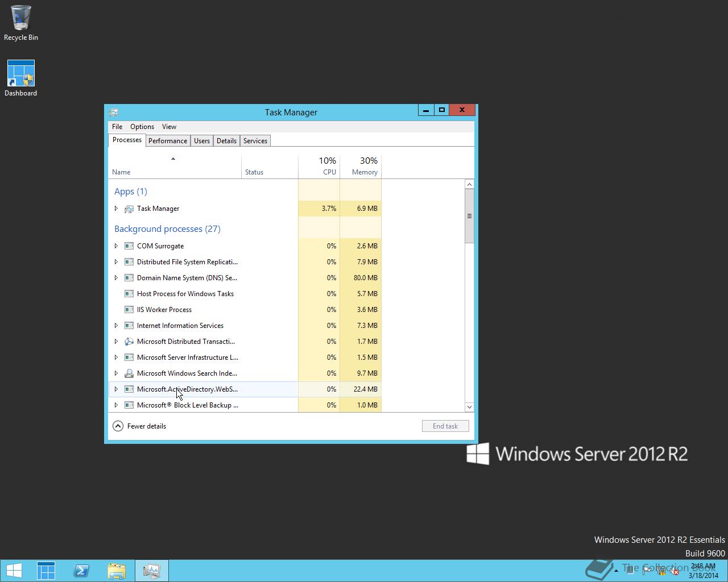Click the Microsoft.ActiveDirectory.WebServices icon
Image resolution: width=728 pixels, height=582 pixels.
click(x=129, y=389)
